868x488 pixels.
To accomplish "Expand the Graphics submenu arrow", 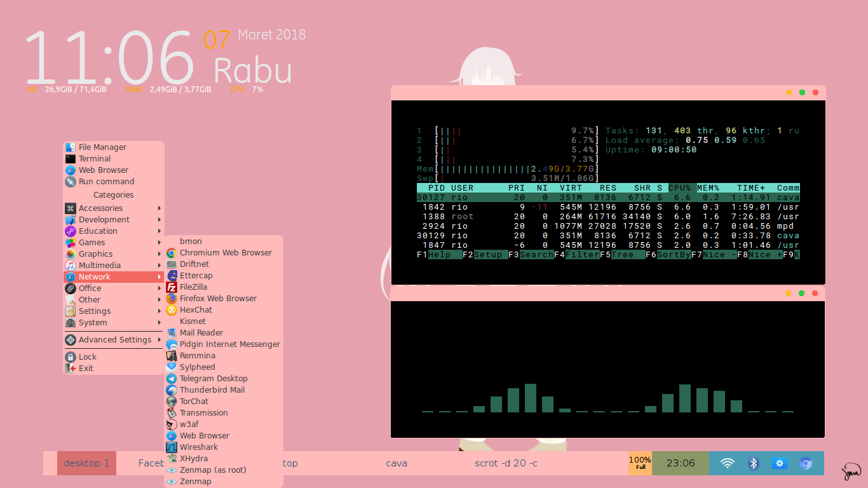I will pos(159,254).
